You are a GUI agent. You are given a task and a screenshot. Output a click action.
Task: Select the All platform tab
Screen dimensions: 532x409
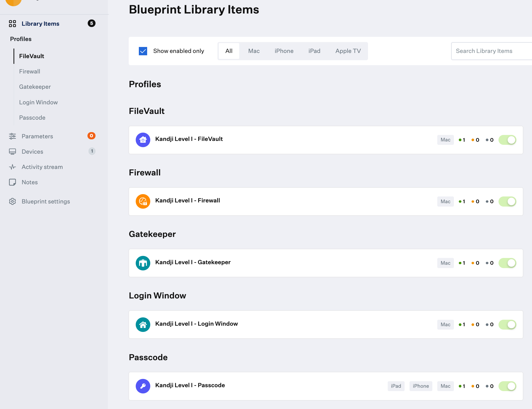(x=229, y=51)
